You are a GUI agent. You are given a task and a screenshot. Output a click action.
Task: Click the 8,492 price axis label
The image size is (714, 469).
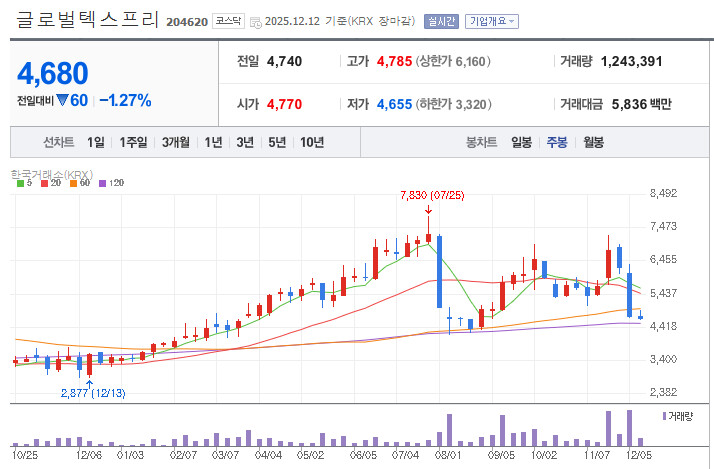tap(663, 194)
